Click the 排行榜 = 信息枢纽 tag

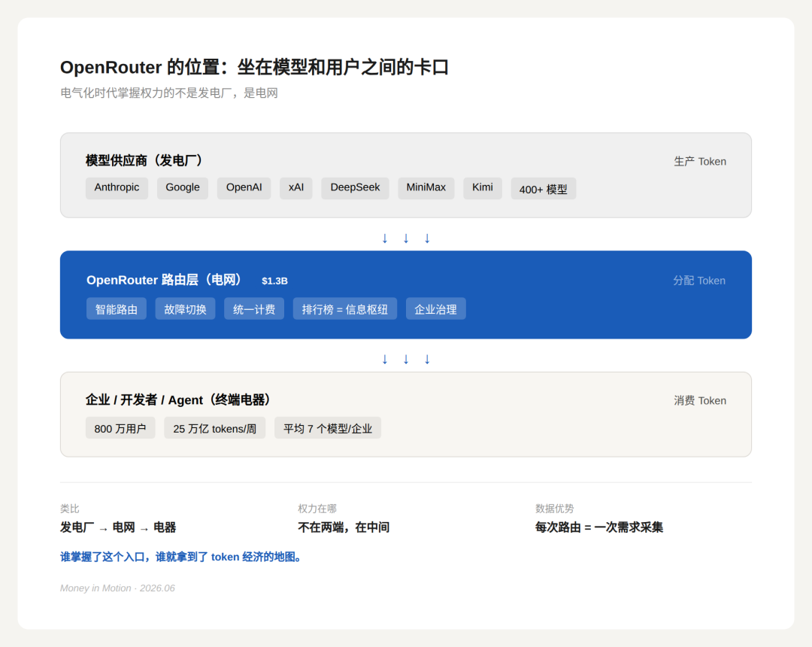(345, 309)
